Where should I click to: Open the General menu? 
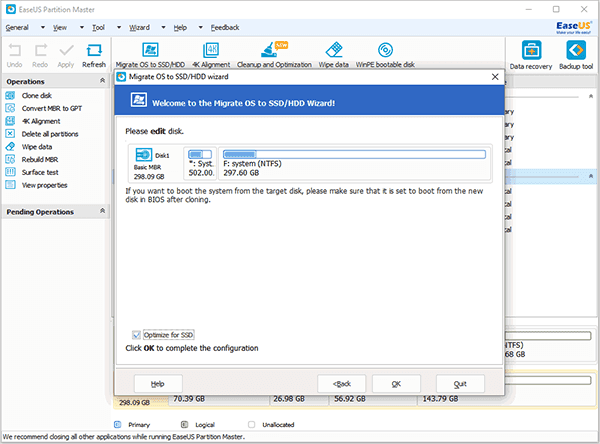tap(17, 28)
